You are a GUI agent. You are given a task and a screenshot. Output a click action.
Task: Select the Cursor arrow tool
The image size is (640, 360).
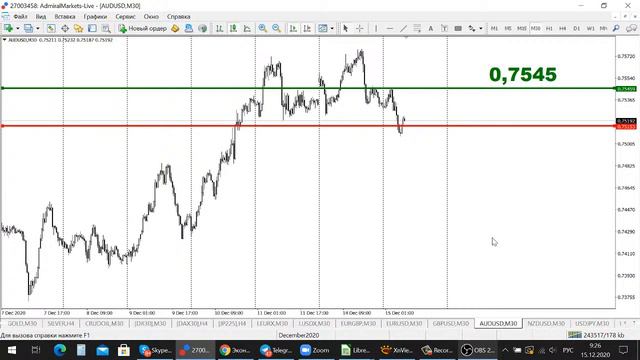click(x=346, y=28)
